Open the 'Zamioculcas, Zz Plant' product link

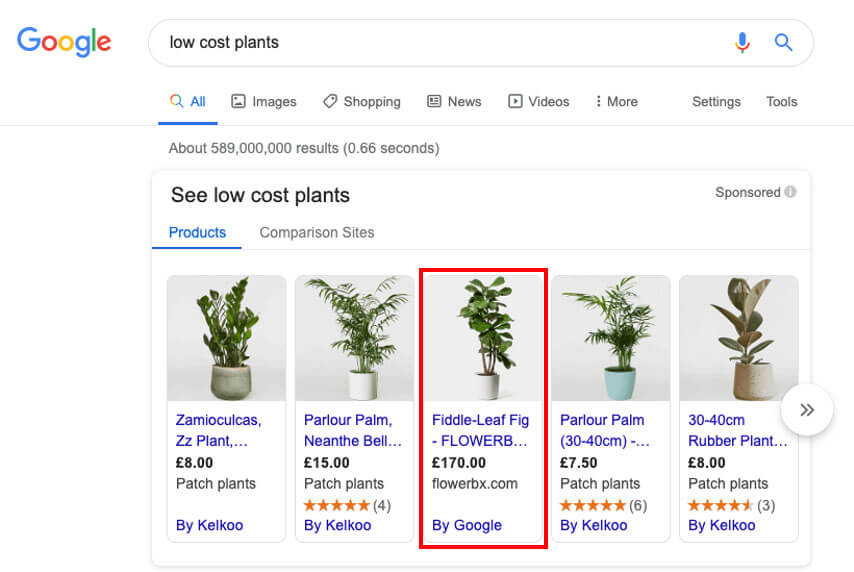(218, 430)
